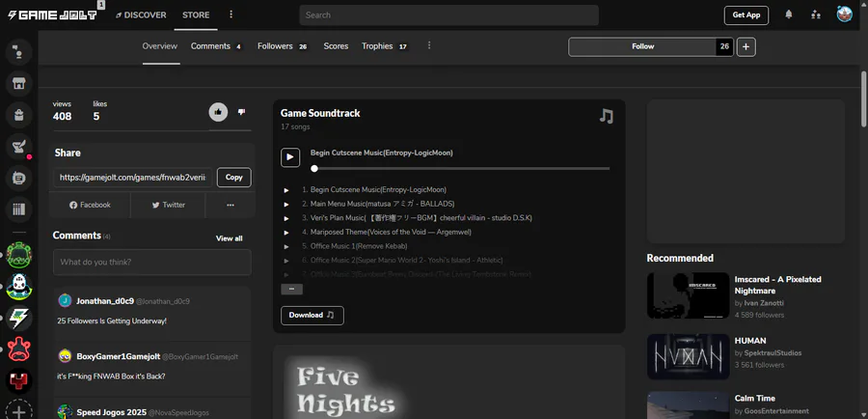Screen dimensions: 868x419
Task: Play track 4 Mariposed Theme
Action: click(x=286, y=233)
